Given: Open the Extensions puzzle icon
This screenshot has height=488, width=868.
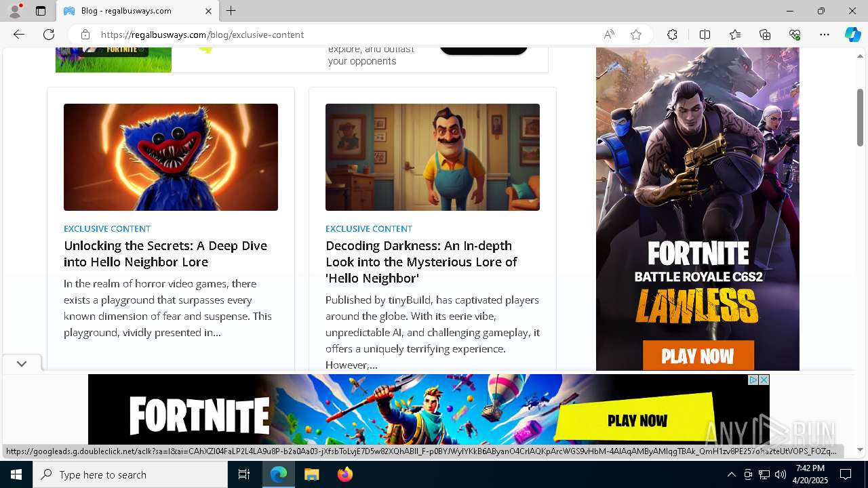Looking at the screenshot, I should point(672,35).
